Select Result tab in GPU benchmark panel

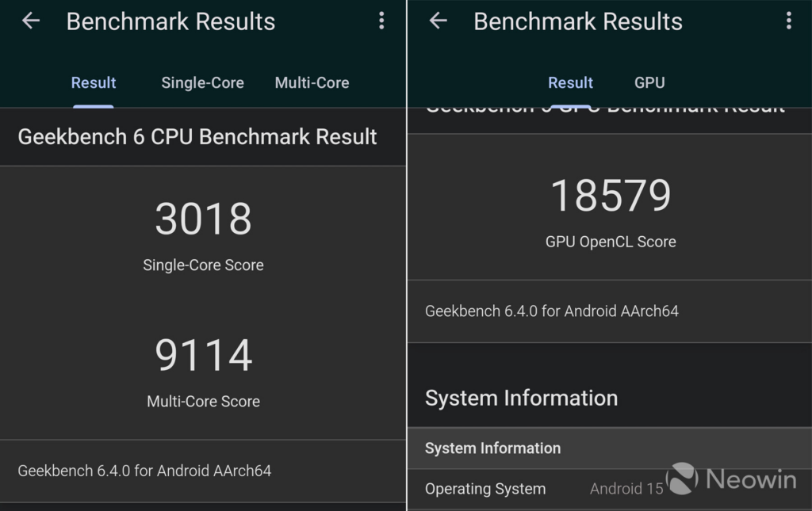tap(570, 82)
